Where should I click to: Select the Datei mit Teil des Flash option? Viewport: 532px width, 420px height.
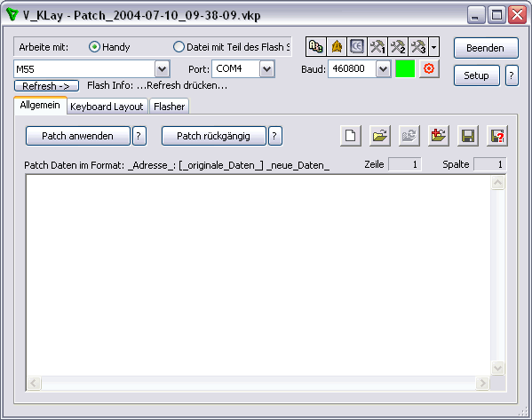tap(179, 47)
